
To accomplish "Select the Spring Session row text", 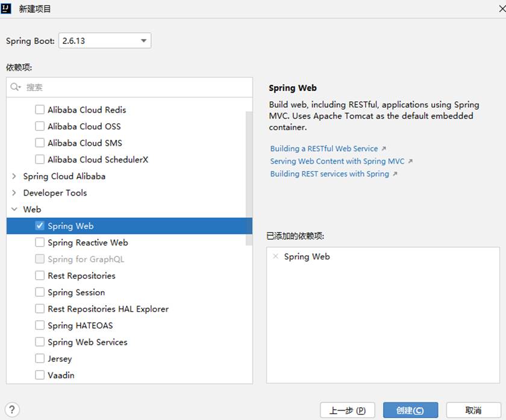I will 76,292.
